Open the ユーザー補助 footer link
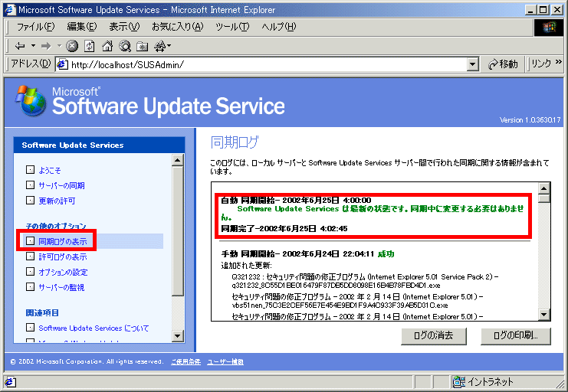Viewport: 568px width, 392px height. click(225, 361)
